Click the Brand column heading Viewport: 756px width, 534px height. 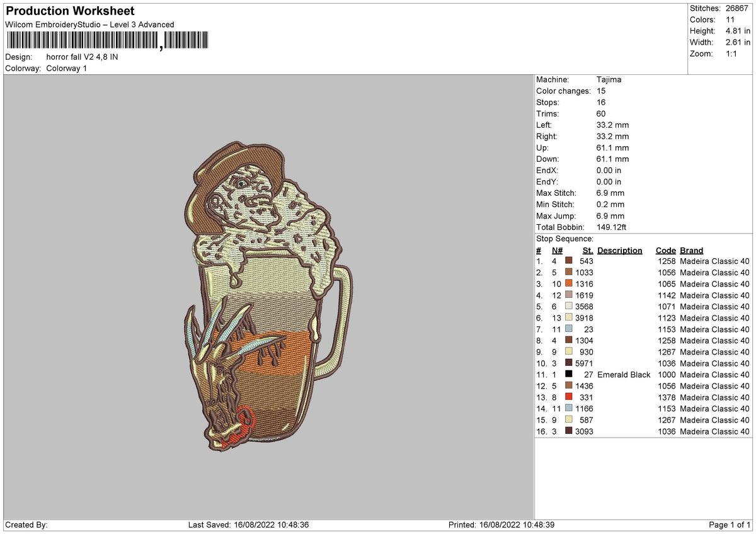tap(690, 250)
